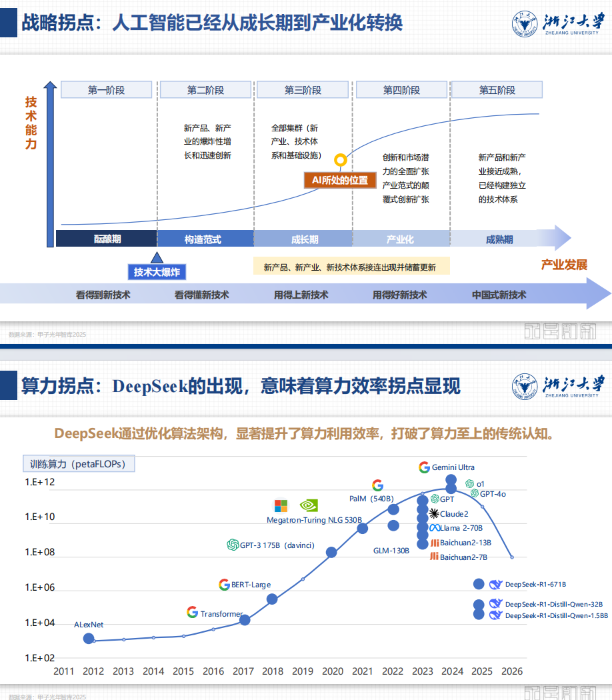Click the AI所处的位置 orange label

[340, 180]
